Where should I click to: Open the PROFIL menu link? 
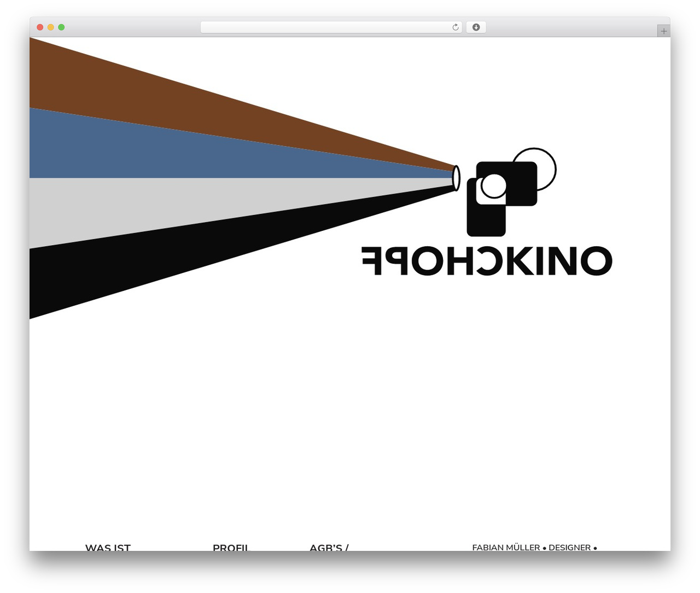[x=230, y=547]
